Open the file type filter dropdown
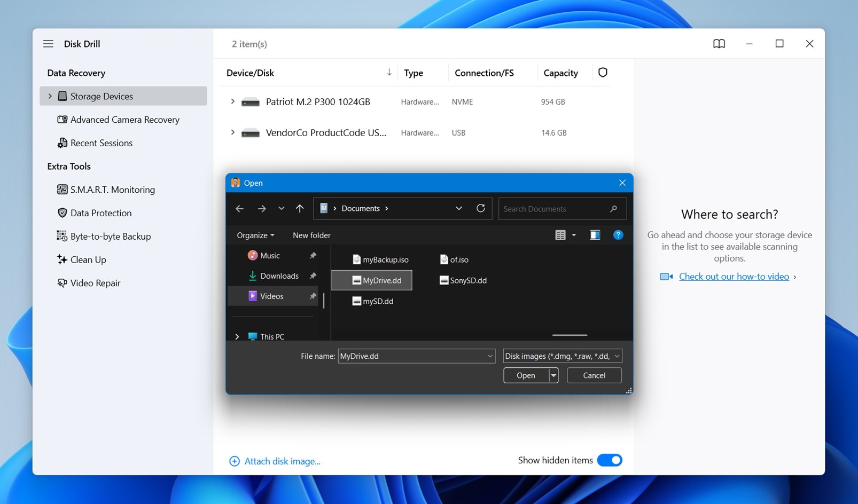This screenshot has width=858, height=504. pos(563,356)
